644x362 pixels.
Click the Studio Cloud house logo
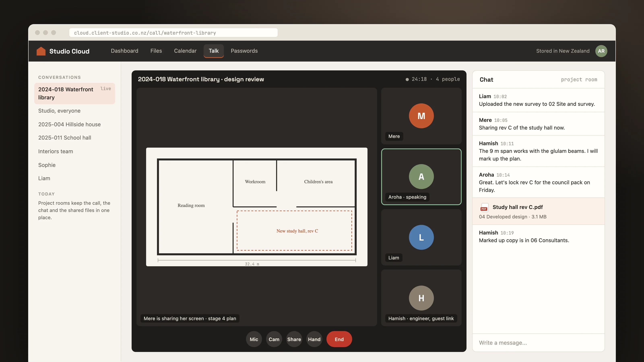click(x=41, y=51)
